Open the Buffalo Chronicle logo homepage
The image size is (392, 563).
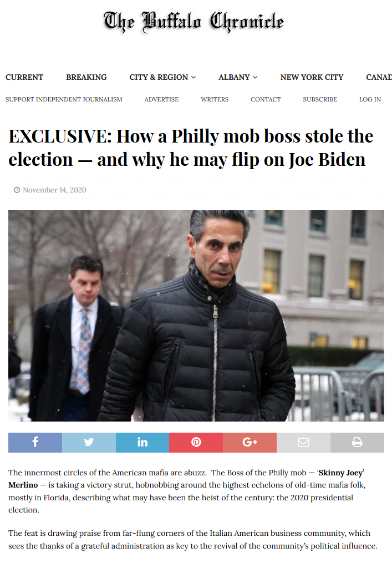(194, 22)
